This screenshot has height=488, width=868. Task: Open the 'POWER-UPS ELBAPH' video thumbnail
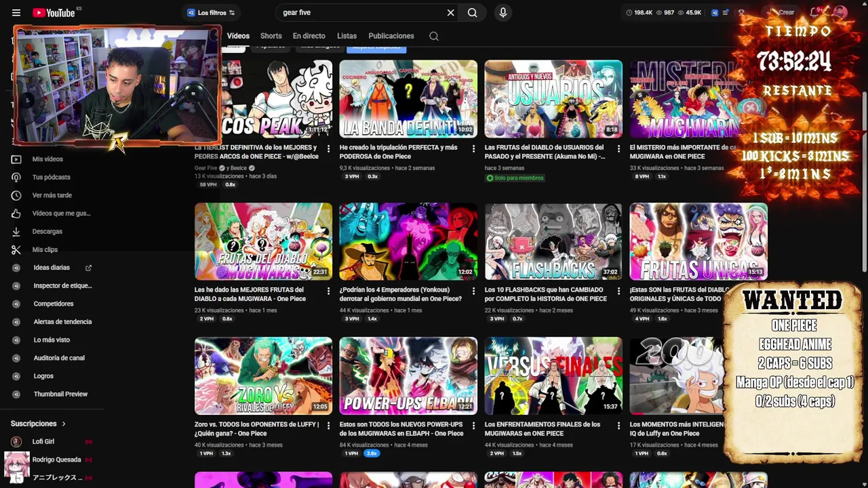click(408, 376)
